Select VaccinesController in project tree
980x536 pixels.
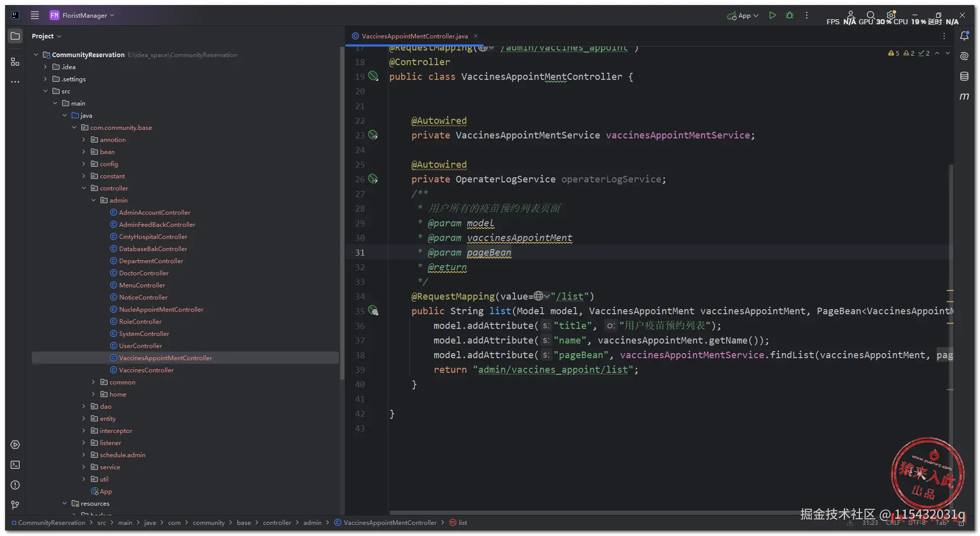click(146, 370)
